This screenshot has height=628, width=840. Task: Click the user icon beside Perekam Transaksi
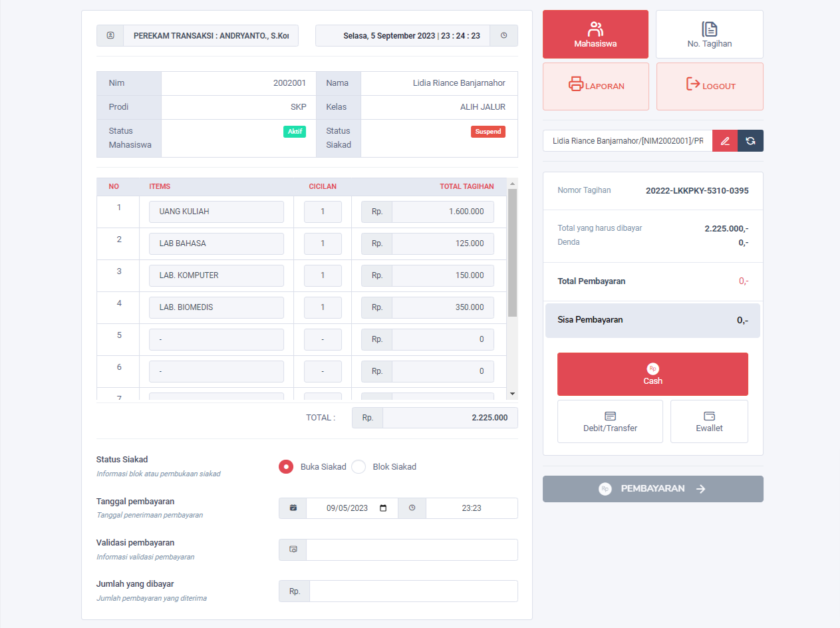(x=110, y=36)
